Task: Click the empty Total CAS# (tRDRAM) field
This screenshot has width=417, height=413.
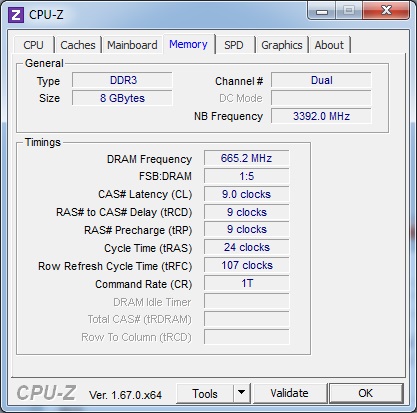Action: coord(247,319)
